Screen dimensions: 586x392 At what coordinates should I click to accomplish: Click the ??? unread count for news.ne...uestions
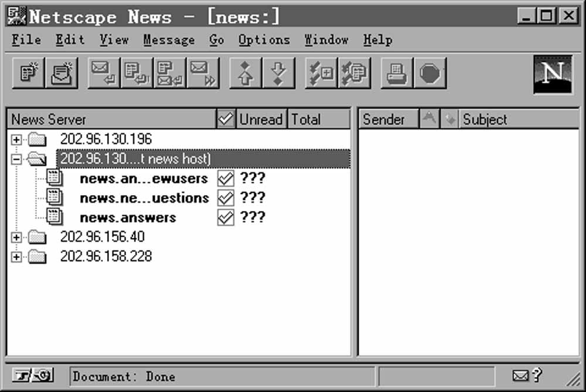(253, 197)
